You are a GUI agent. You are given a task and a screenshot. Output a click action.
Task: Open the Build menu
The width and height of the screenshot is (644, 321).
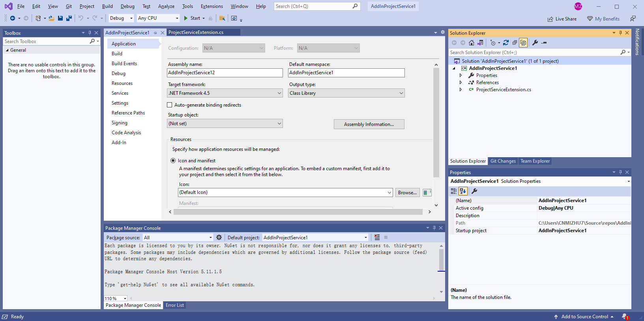[x=107, y=6]
